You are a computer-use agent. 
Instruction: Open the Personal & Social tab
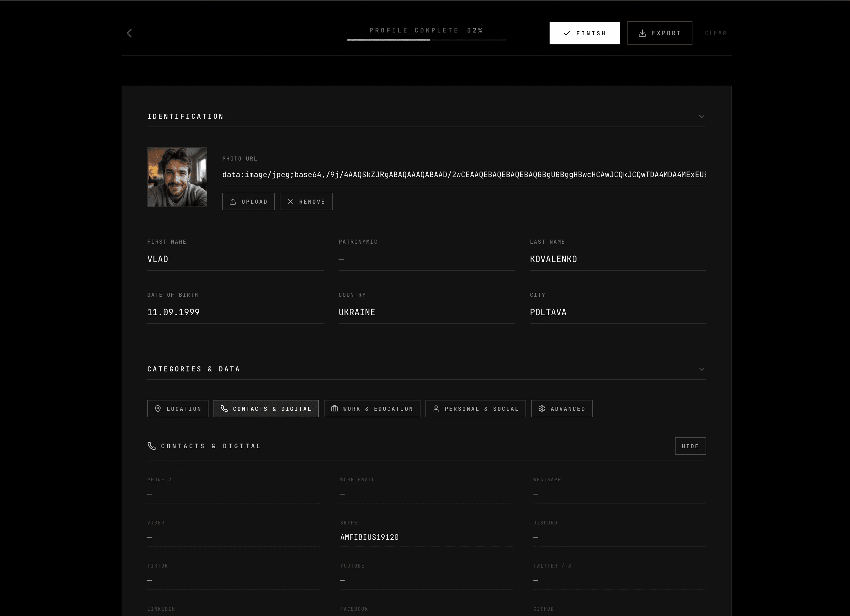coord(475,409)
